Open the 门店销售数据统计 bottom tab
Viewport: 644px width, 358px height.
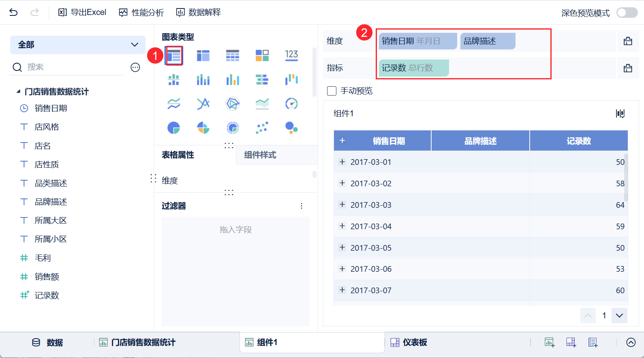tap(137, 343)
